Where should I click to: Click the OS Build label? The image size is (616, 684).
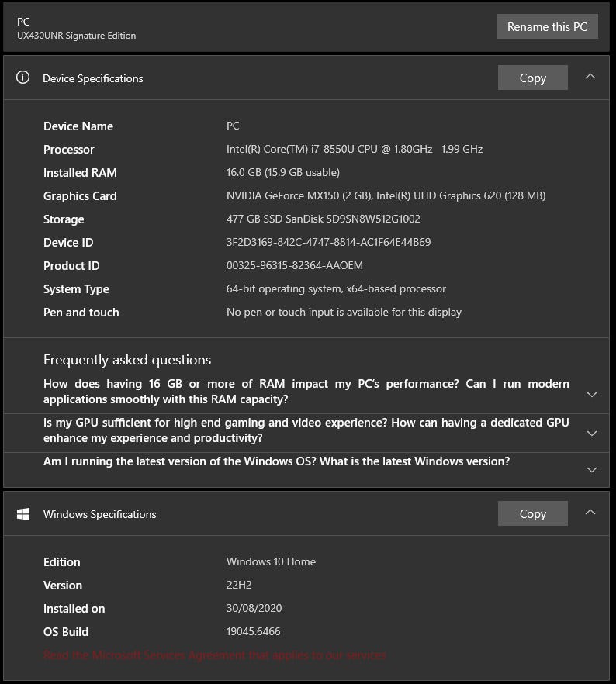[x=66, y=631]
